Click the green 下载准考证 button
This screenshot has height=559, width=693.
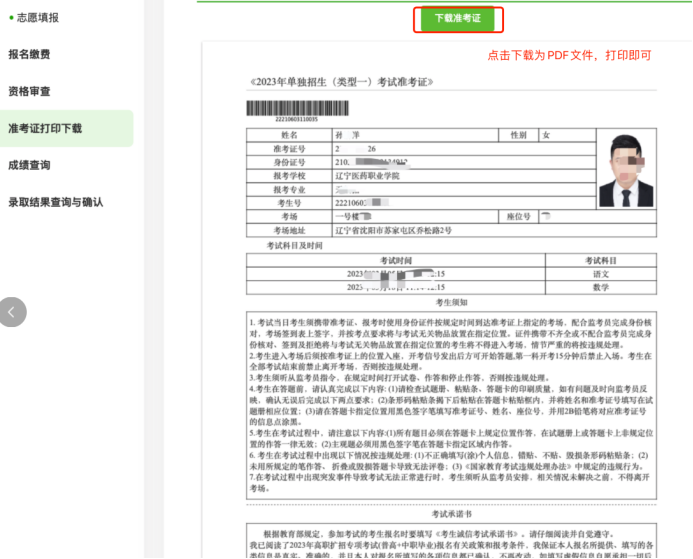(457, 19)
